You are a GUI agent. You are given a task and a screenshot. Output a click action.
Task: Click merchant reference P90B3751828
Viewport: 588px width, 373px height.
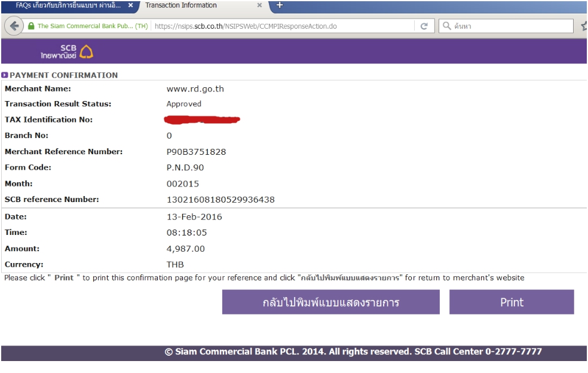[196, 152]
